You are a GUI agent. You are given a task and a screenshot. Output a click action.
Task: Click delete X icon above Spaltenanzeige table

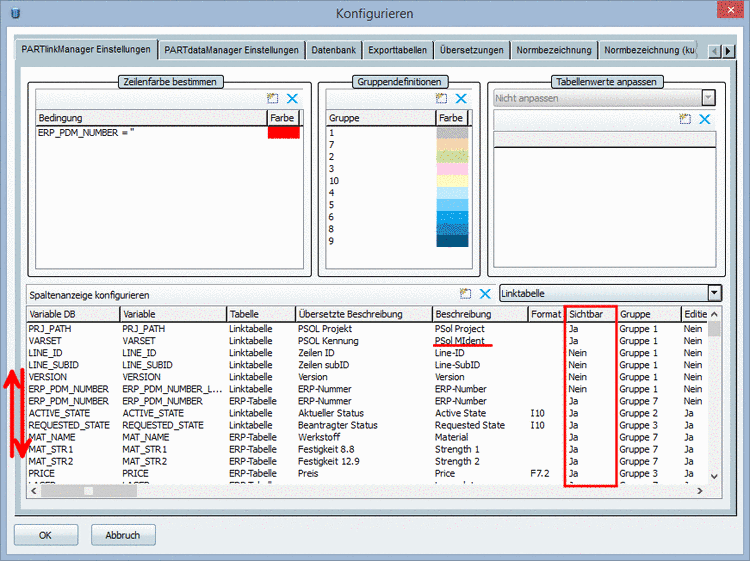pyautogui.click(x=485, y=294)
